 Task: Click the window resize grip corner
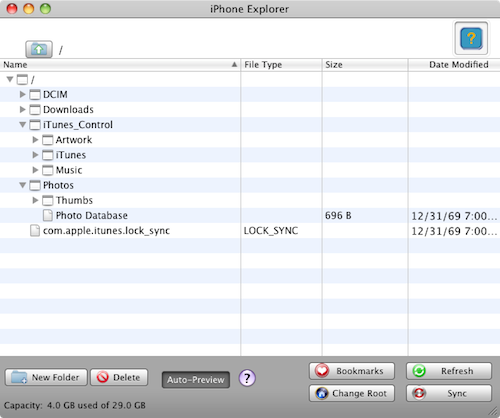coord(494,412)
